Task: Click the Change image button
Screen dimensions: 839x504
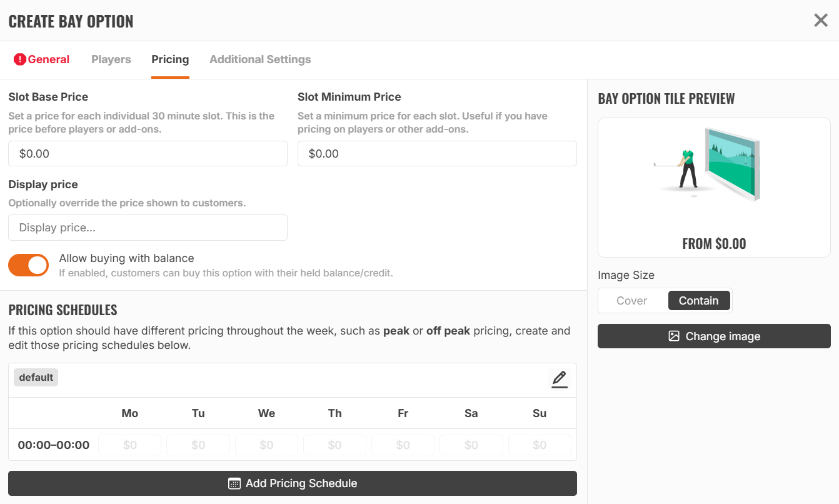Action: pyautogui.click(x=714, y=336)
